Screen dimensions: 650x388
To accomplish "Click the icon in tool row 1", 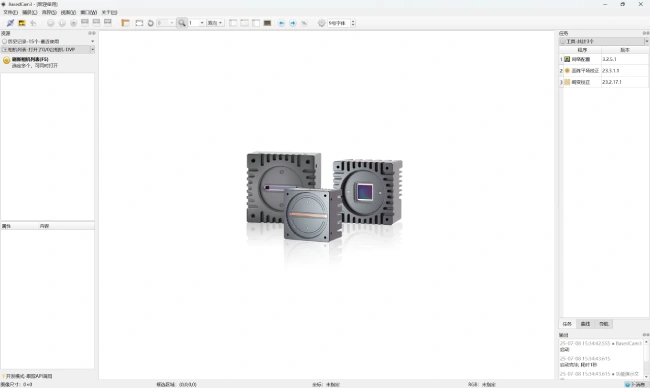I will [567, 59].
